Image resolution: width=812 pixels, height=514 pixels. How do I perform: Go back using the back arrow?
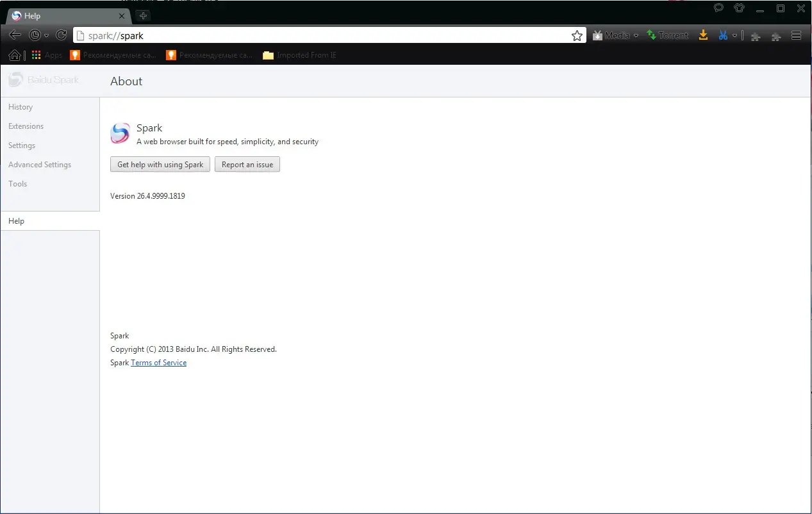15,35
